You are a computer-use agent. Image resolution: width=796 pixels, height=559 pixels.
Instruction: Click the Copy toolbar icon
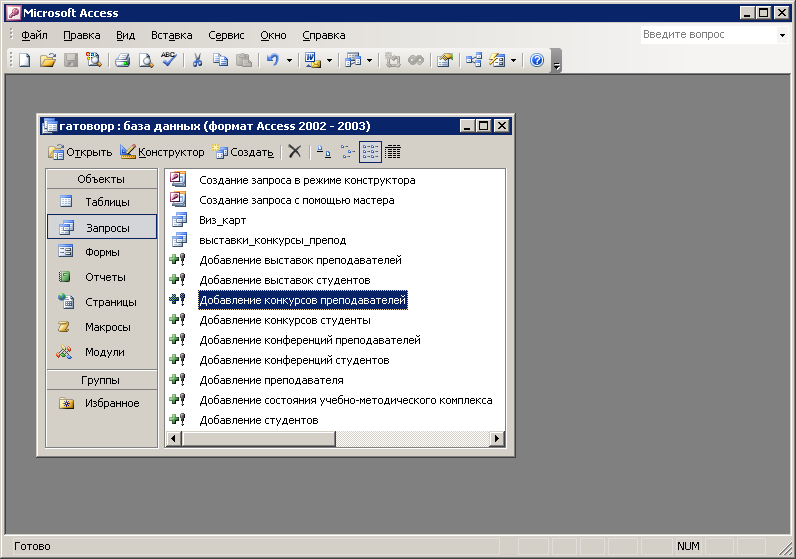[x=220, y=60]
